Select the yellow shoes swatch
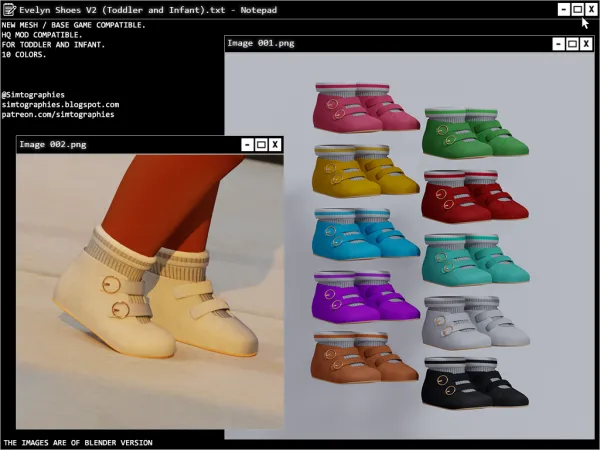Screen dimensions: 600x450 [x=365, y=171]
